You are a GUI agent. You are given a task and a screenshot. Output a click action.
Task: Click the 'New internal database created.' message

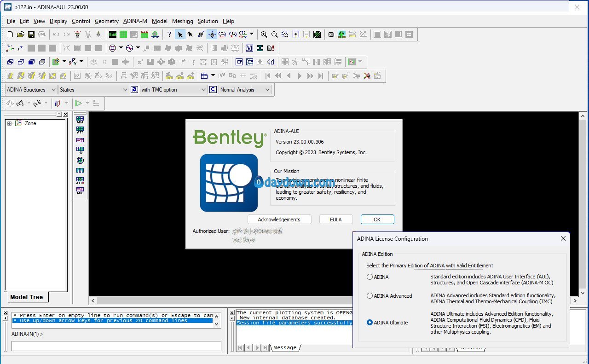click(288, 318)
